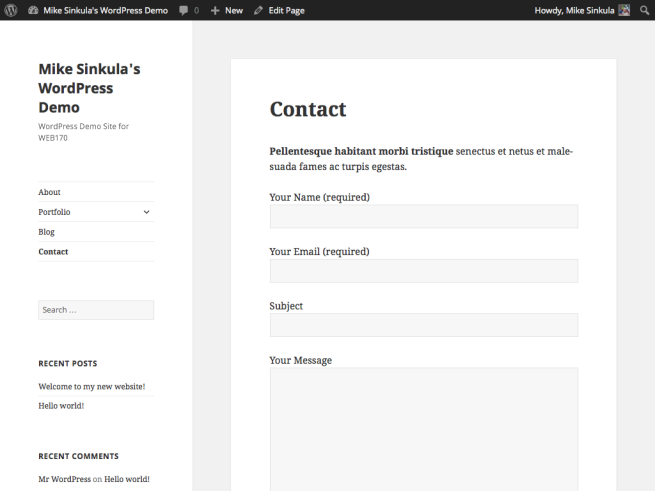Click the comment count 0 in admin bar
Image resolution: width=655 pixels, height=491 pixels.
click(196, 10)
